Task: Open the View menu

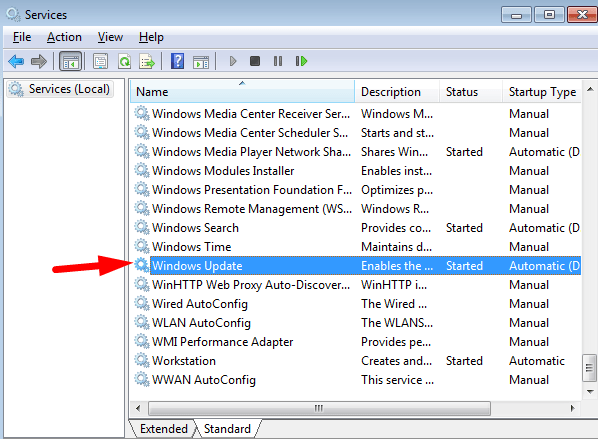Action: point(110,37)
